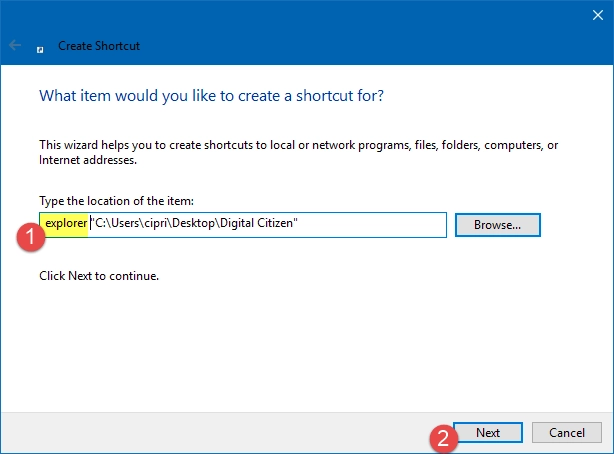Screen dimensions: 614x454
Task: Click inside the item location text field
Action: pos(243,225)
